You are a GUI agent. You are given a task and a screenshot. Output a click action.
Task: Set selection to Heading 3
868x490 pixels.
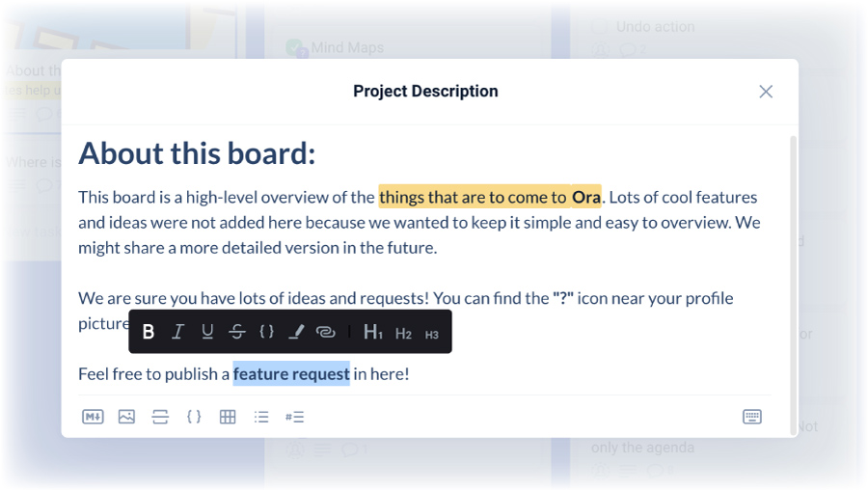(432, 335)
